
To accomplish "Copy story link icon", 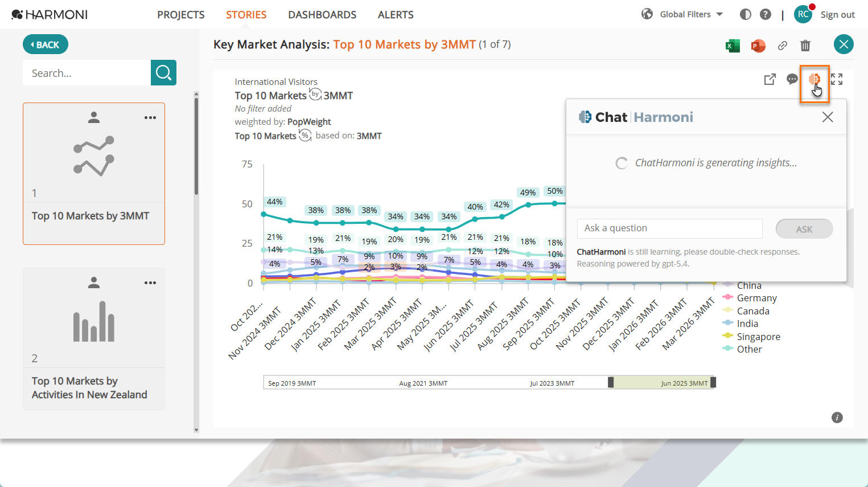I will click(783, 46).
